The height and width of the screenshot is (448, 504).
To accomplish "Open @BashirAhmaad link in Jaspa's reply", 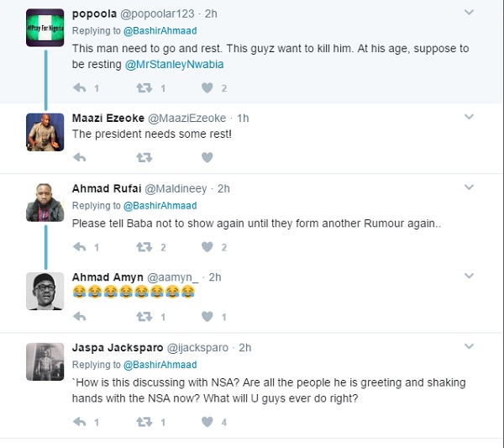I will [160, 365].
